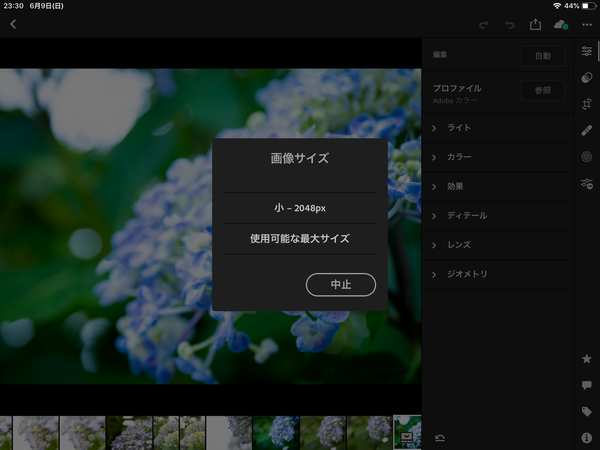Open the share export icon
This screenshot has width=600, height=450.
click(535, 24)
